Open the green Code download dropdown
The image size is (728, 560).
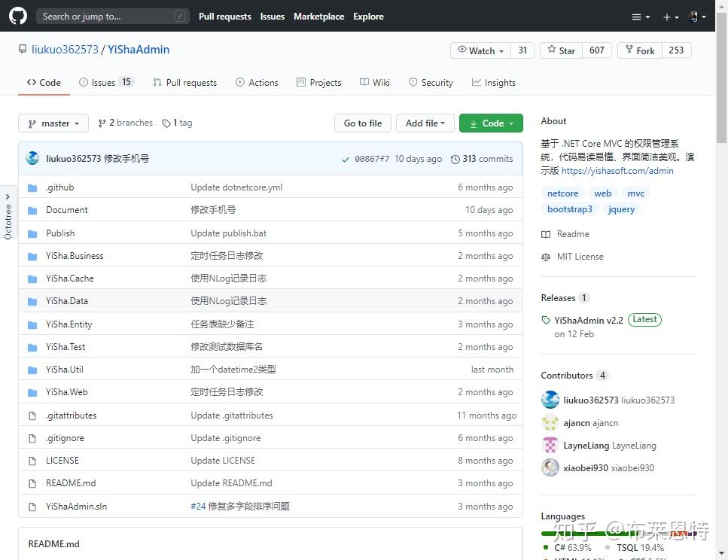tap(491, 123)
